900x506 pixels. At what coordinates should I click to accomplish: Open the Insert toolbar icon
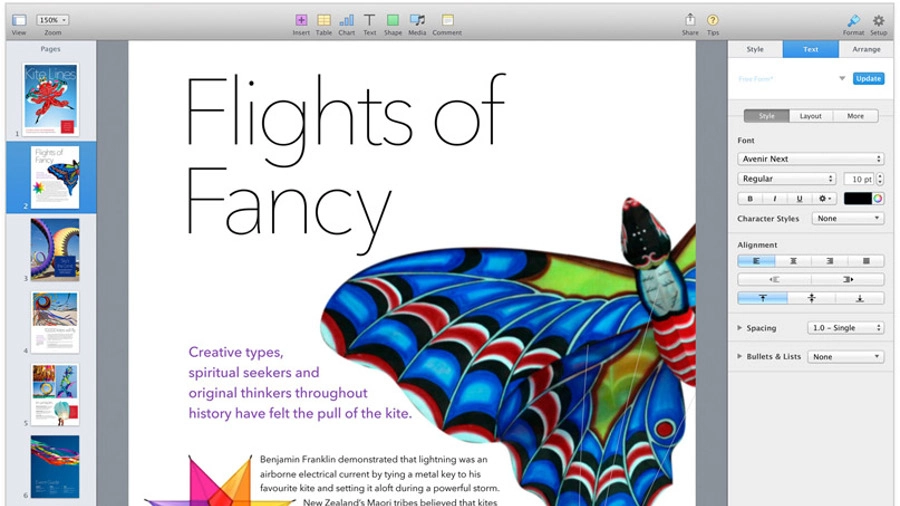(301, 20)
